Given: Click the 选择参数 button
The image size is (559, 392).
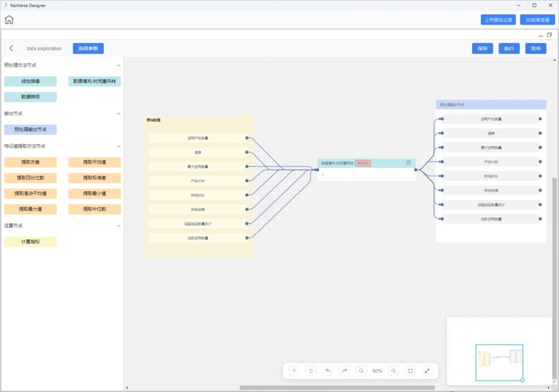Looking at the screenshot, I should tap(88, 48).
